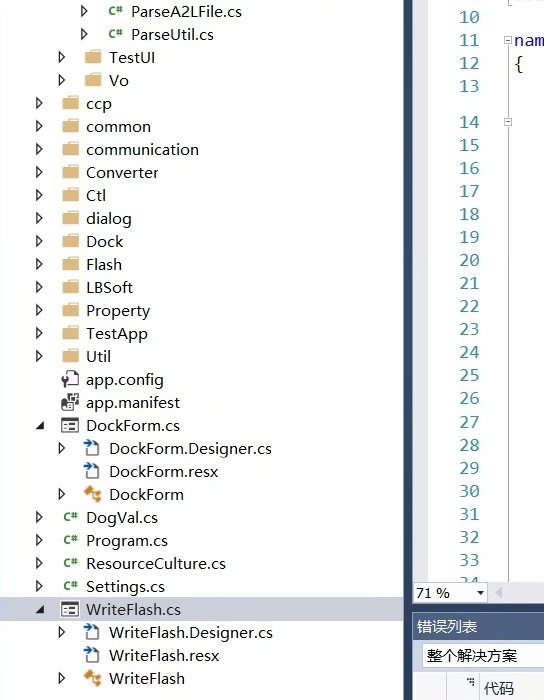Open the 71 % zoom dropdown
Screen dimensions: 544x700
[x=480, y=593]
